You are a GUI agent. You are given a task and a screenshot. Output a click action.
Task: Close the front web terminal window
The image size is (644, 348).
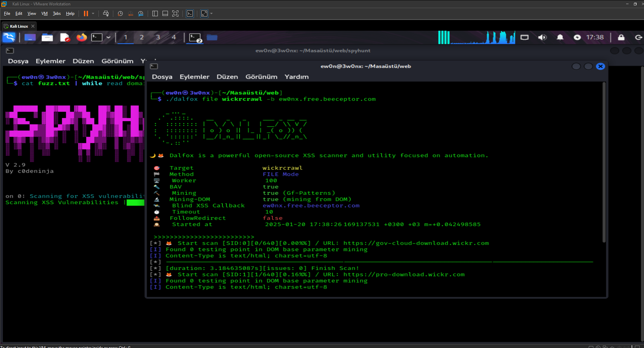601,66
